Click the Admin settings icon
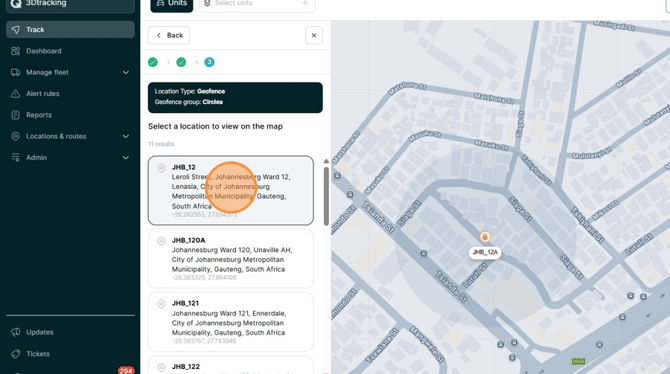The image size is (670, 374). coord(15,158)
